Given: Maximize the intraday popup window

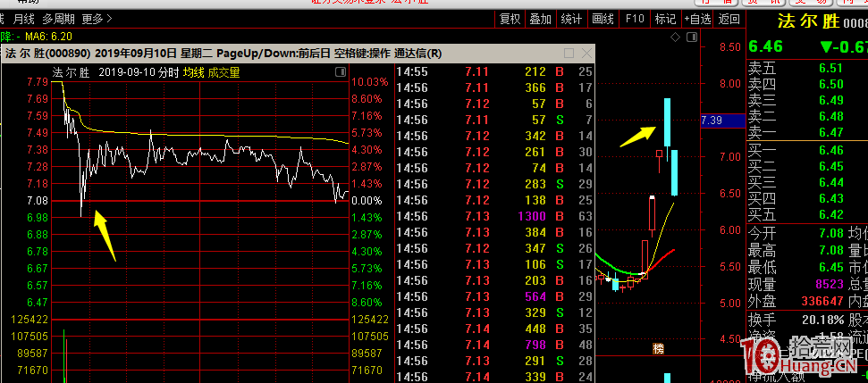Looking at the screenshot, I should (x=569, y=53).
